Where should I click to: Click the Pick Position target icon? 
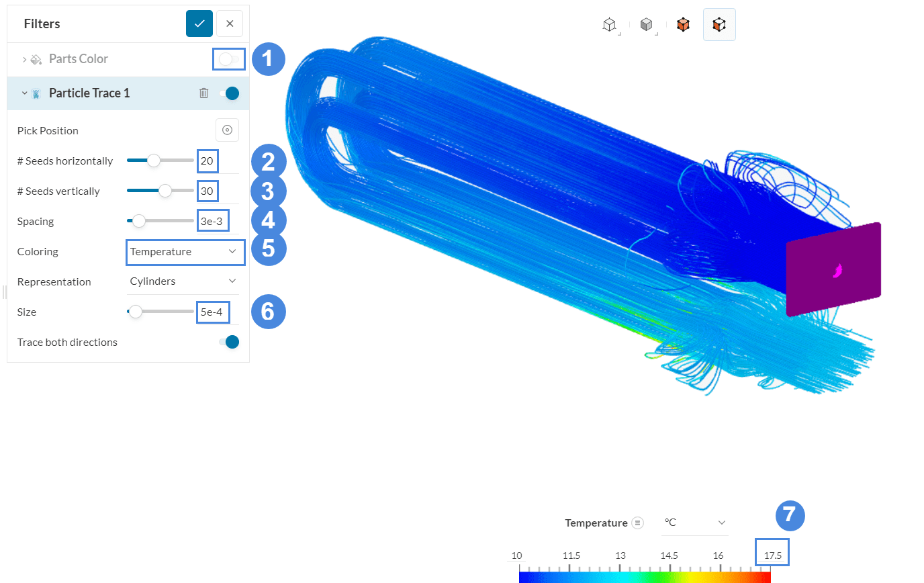tap(227, 130)
